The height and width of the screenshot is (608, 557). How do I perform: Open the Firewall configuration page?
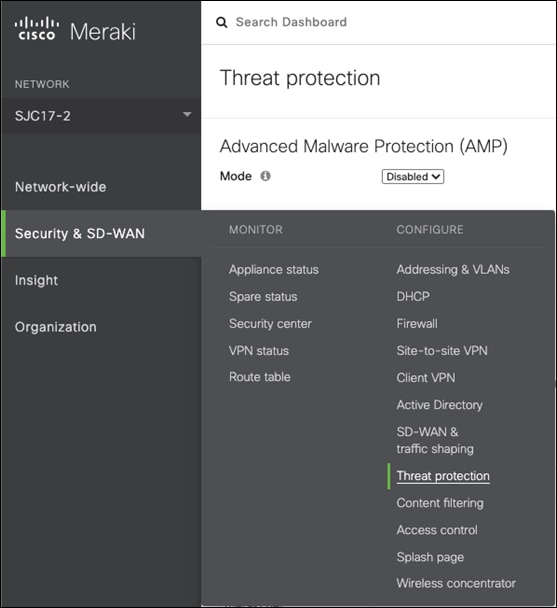pyautogui.click(x=417, y=323)
